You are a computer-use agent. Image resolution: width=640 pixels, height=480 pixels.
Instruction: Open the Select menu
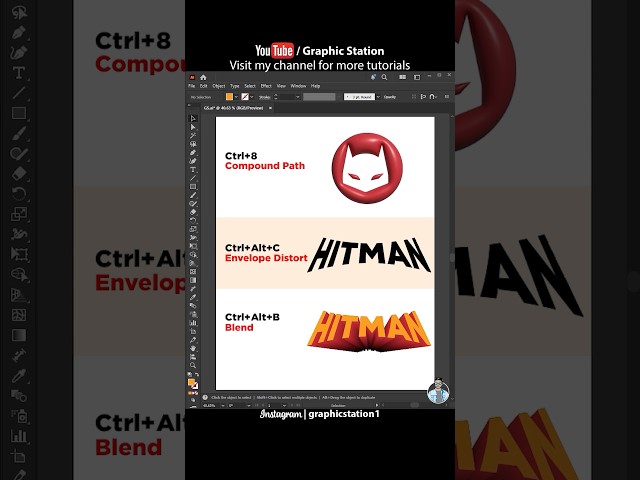click(x=250, y=86)
